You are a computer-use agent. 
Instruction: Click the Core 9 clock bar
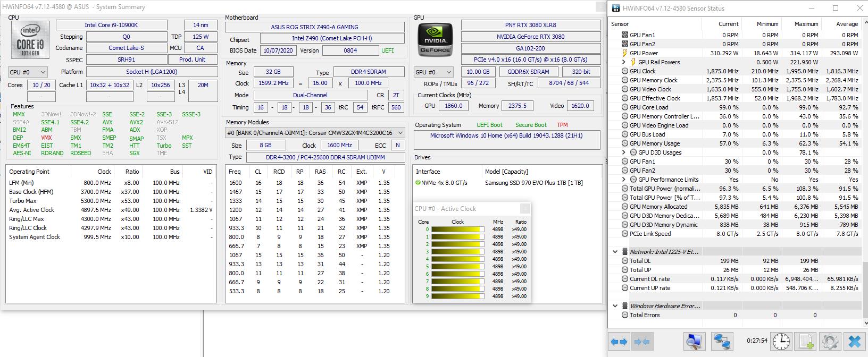pyautogui.click(x=458, y=296)
